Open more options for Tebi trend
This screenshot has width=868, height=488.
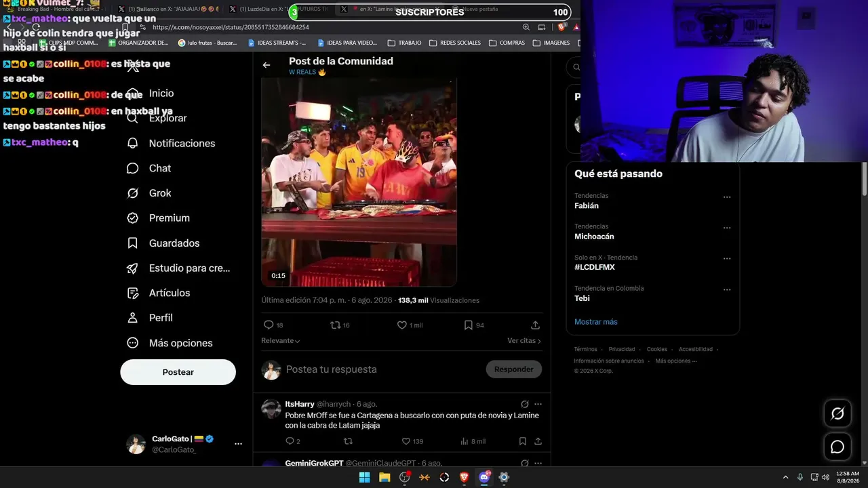(x=727, y=289)
